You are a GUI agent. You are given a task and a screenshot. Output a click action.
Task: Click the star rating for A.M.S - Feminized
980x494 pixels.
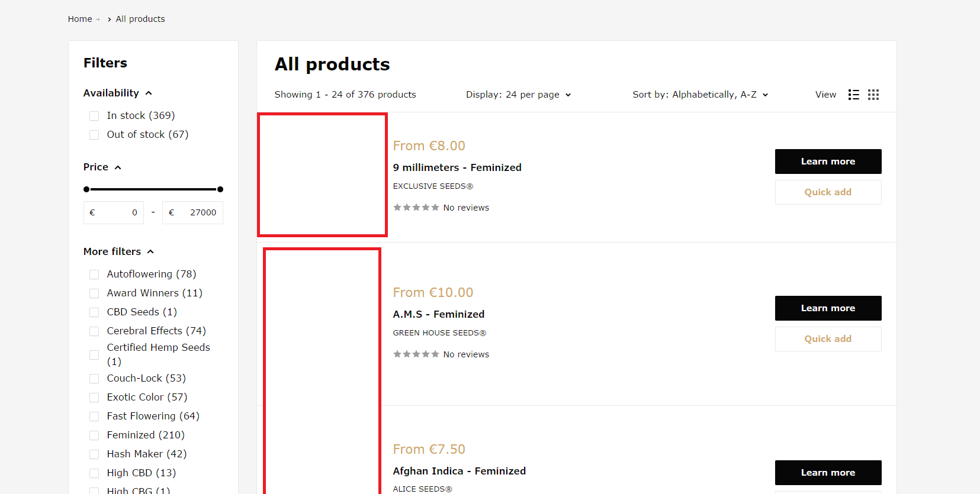coord(416,354)
